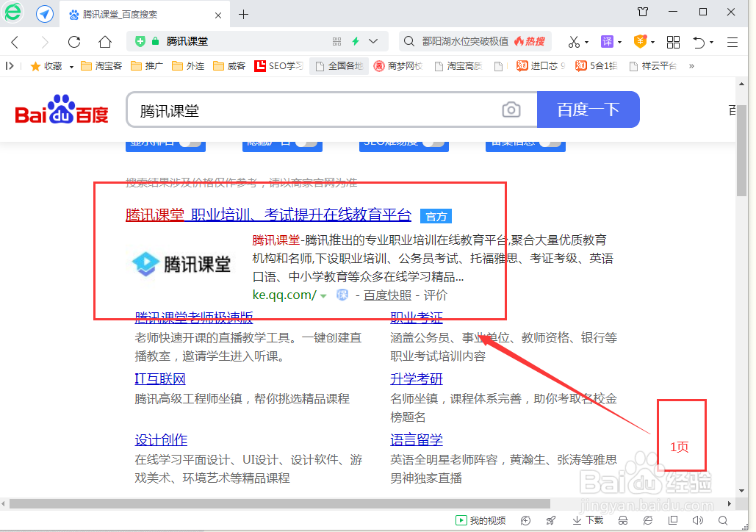Open the 推广 bookmark folder

click(x=147, y=66)
